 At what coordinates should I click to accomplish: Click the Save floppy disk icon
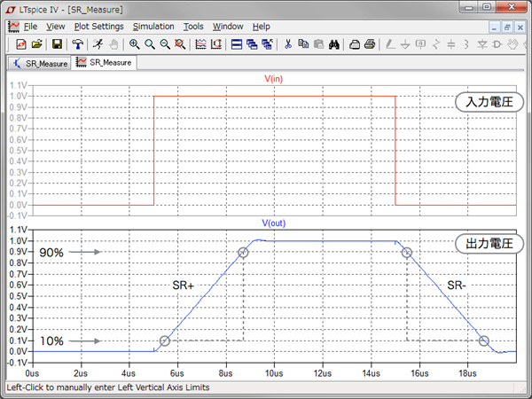(57, 43)
